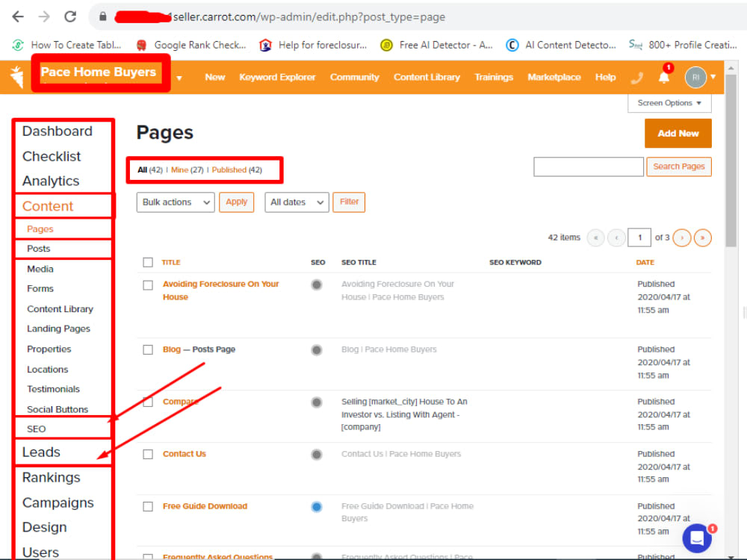Sort the list by Title column
Viewport: 747px width, 560px height.
[170, 262]
